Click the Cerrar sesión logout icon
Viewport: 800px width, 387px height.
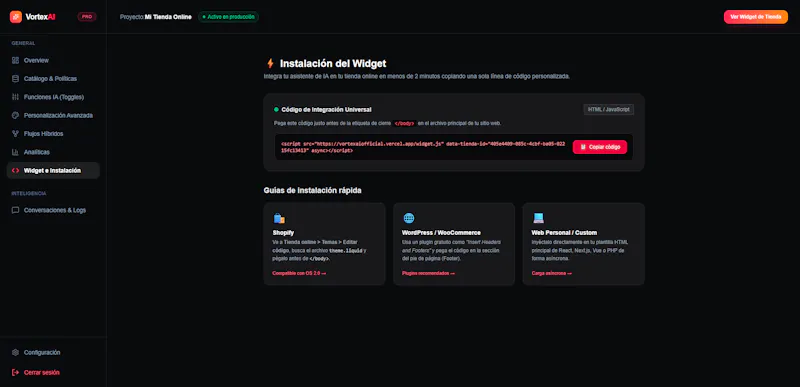click(15, 372)
